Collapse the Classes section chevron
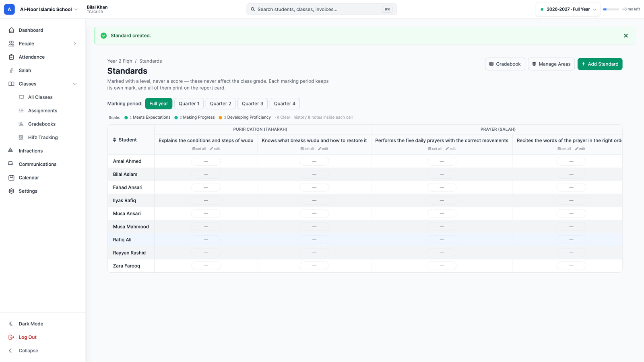644x362 pixels. click(75, 84)
